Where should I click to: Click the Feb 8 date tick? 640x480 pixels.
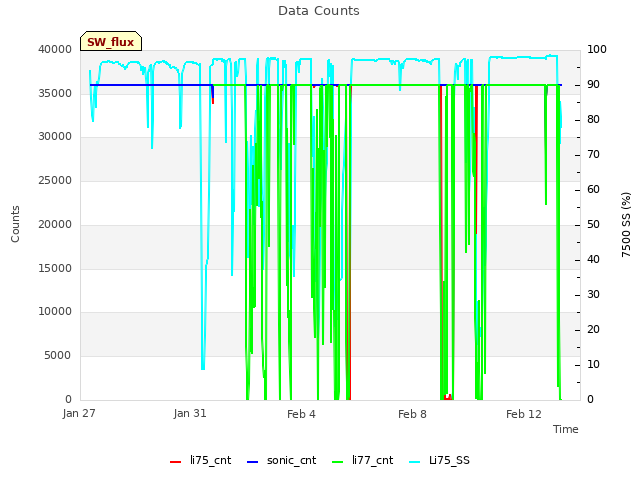[412, 414]
